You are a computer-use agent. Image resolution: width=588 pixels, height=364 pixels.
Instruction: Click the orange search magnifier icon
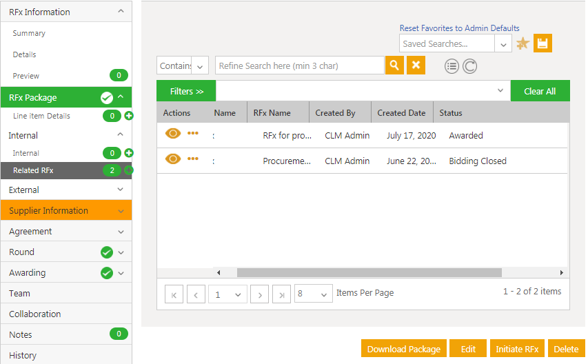(x=394, y=65)
